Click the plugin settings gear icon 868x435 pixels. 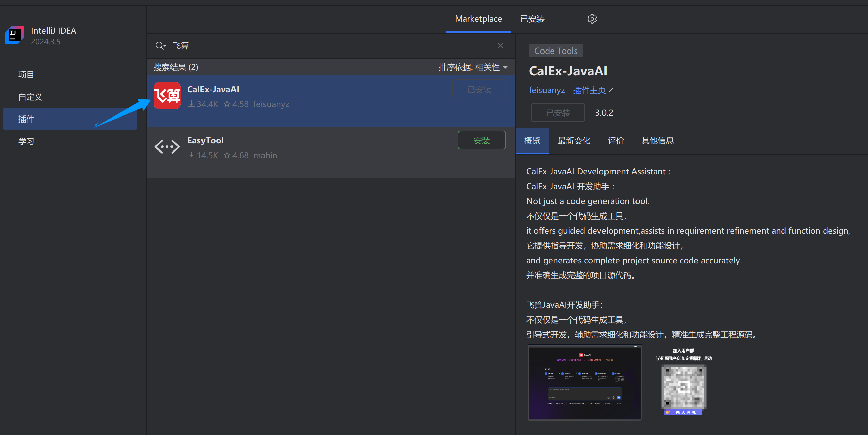pyautogui.click(x=592, y=19)
